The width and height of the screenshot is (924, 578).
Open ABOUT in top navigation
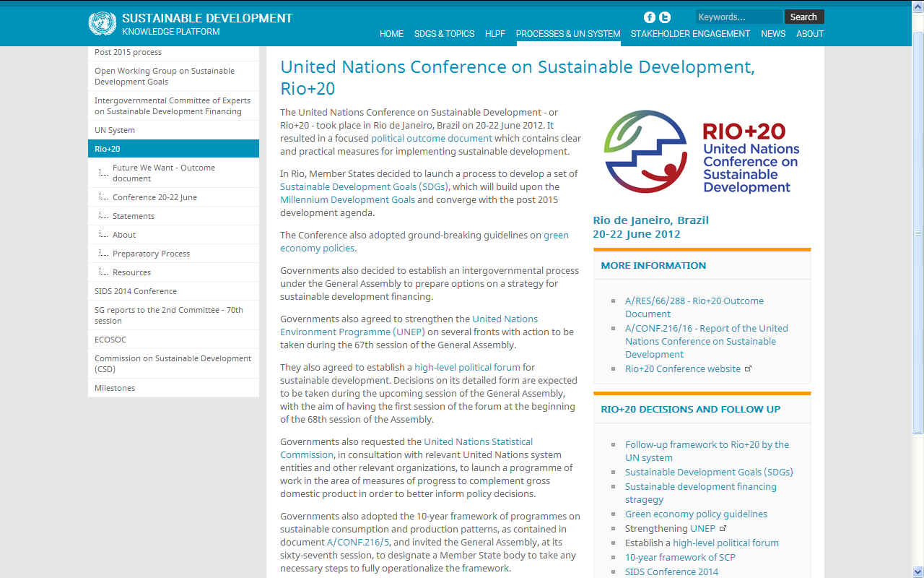click(x=810, y=33)
